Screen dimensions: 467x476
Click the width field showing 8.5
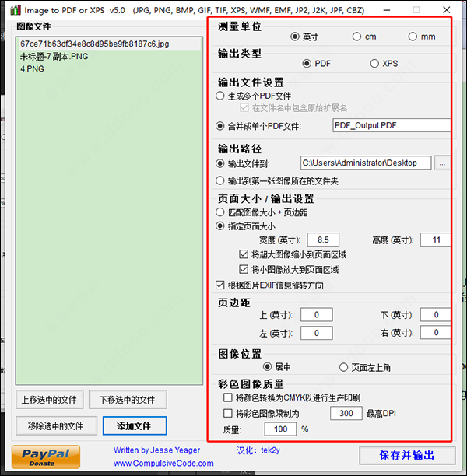point(323,240)
